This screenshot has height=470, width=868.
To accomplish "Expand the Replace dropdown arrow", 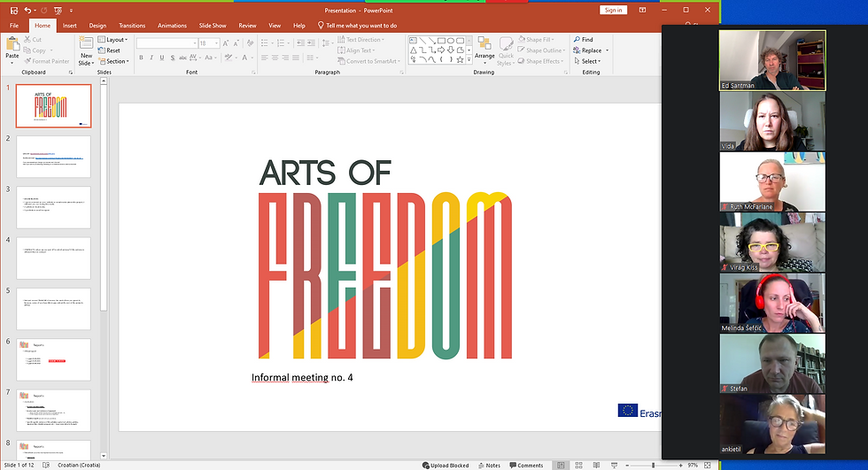I will pyautogui.click(x=608, y=50).
